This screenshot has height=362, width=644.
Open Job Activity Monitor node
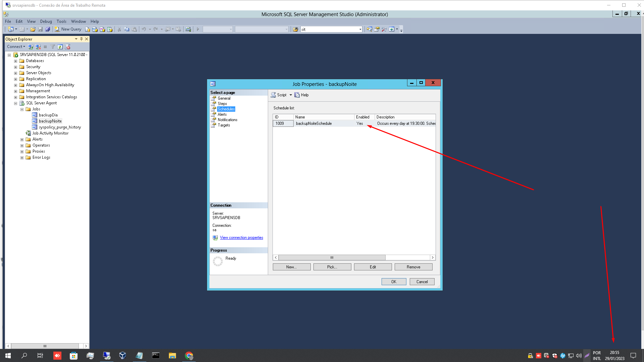(50, 133)
